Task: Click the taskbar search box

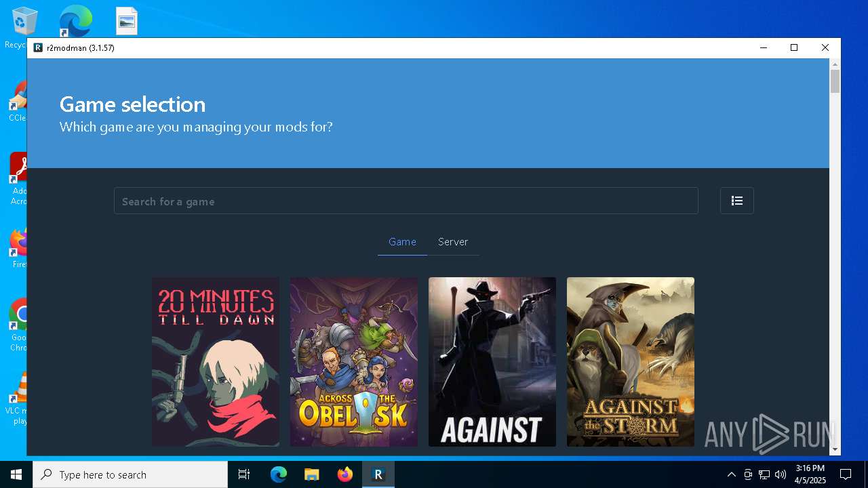Action: pos(130,474)
